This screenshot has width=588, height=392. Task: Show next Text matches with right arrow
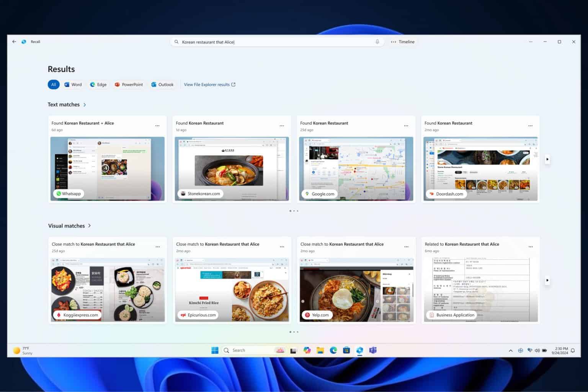(547, 159)
